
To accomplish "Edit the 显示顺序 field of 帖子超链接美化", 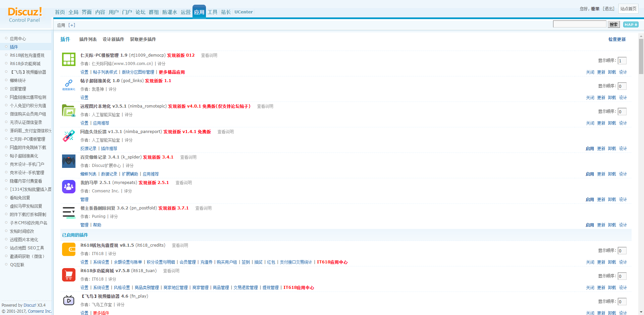I will (622, 86).
